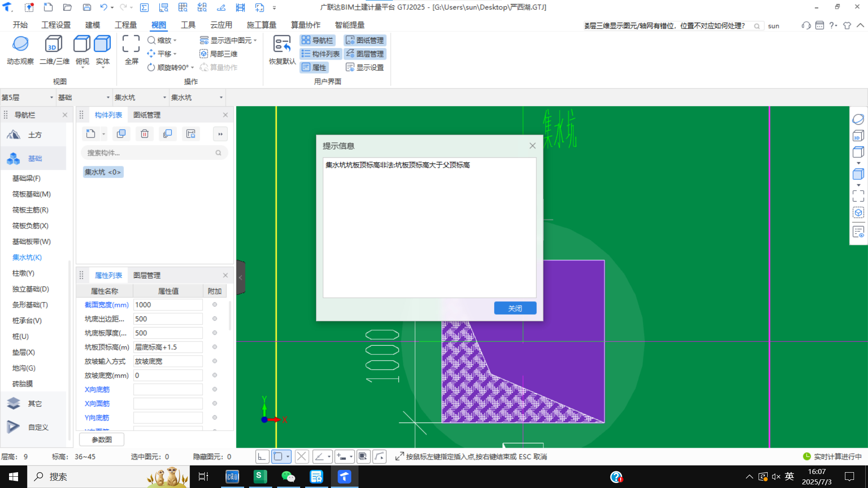868x488 pixels.
Task: Close the 提示信息 dialog with X
Action: coord(533,145)
